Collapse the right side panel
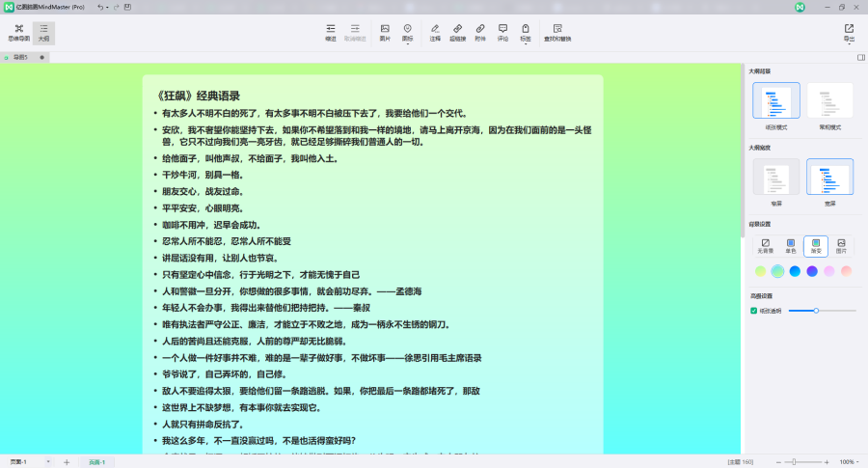 [x=860, y=58]
